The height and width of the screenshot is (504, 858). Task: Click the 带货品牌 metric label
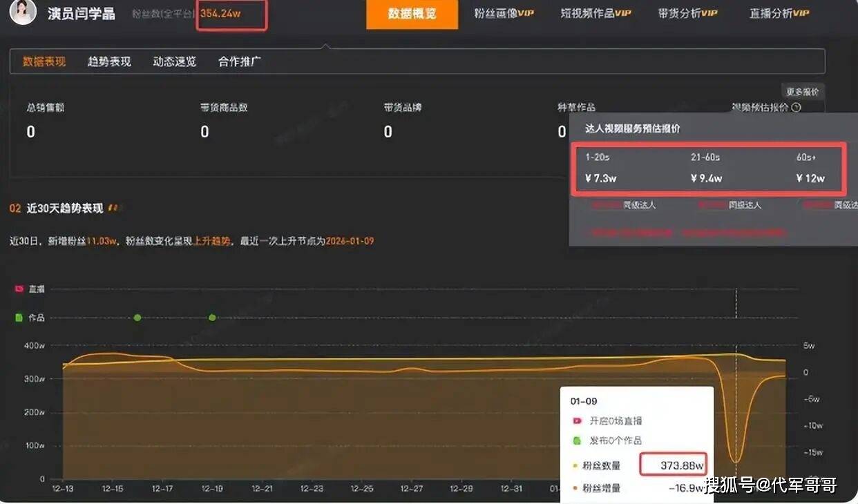click(x=403, y=108)
